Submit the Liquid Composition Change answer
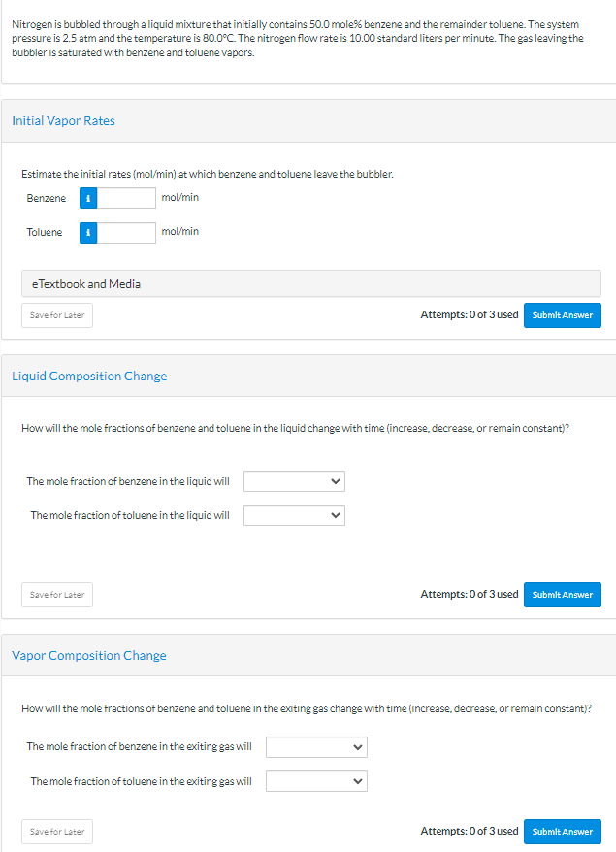Screen dimensions: 616x852 tap(562, 595)
